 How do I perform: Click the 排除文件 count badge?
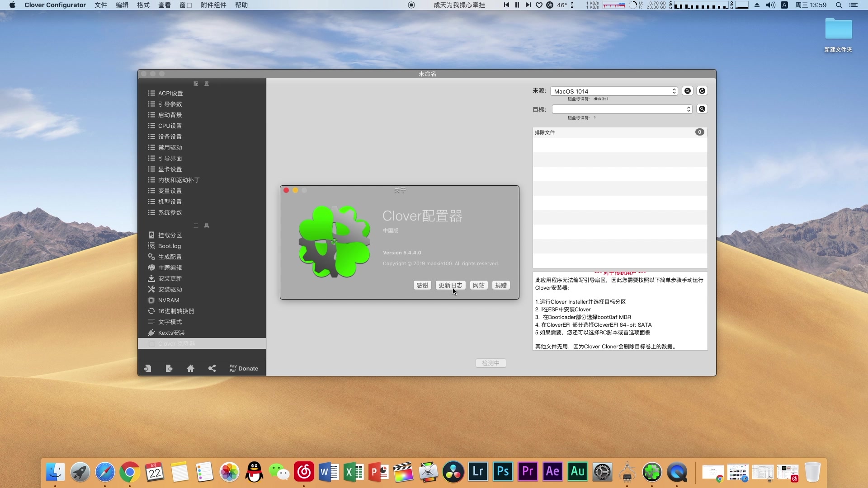pos(699,132)
